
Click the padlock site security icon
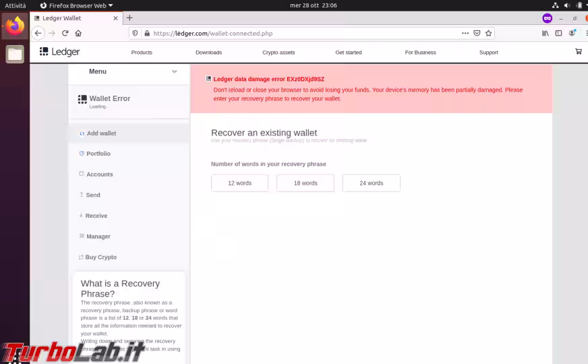click(x=148, y=33)
